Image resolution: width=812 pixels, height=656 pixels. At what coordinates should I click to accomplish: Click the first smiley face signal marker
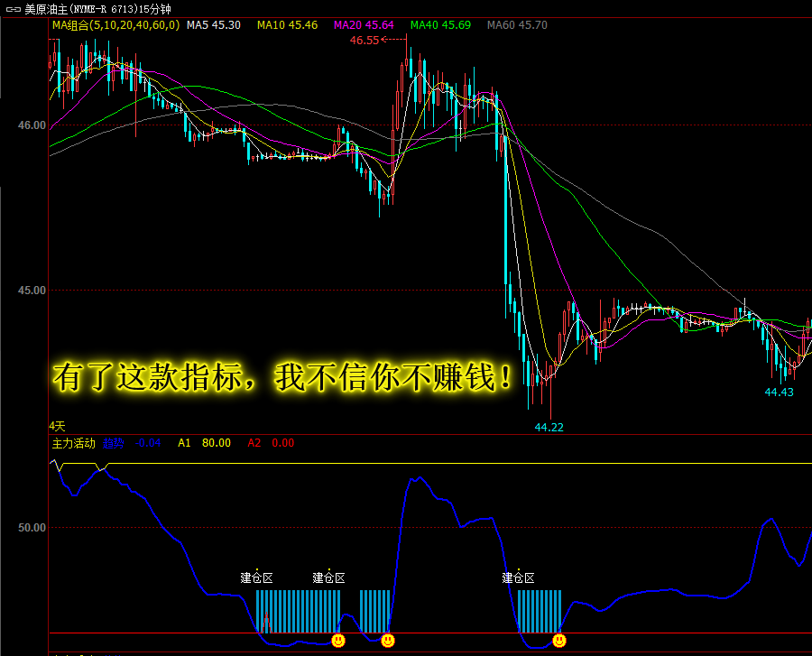point(338,641)
